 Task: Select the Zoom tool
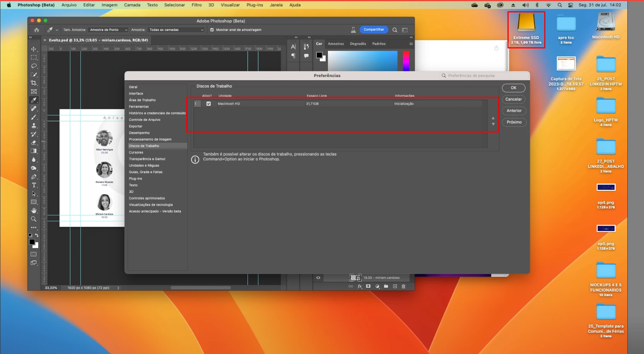34,219
